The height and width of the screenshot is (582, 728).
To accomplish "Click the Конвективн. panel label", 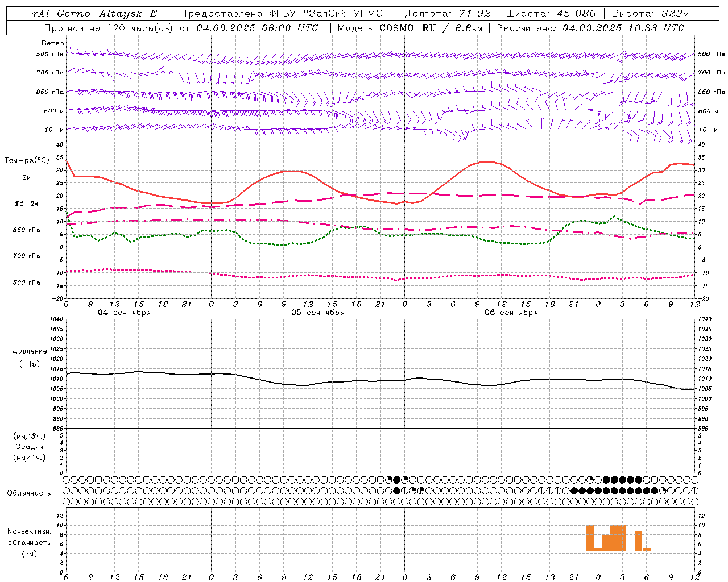I will tap(30, 531).
